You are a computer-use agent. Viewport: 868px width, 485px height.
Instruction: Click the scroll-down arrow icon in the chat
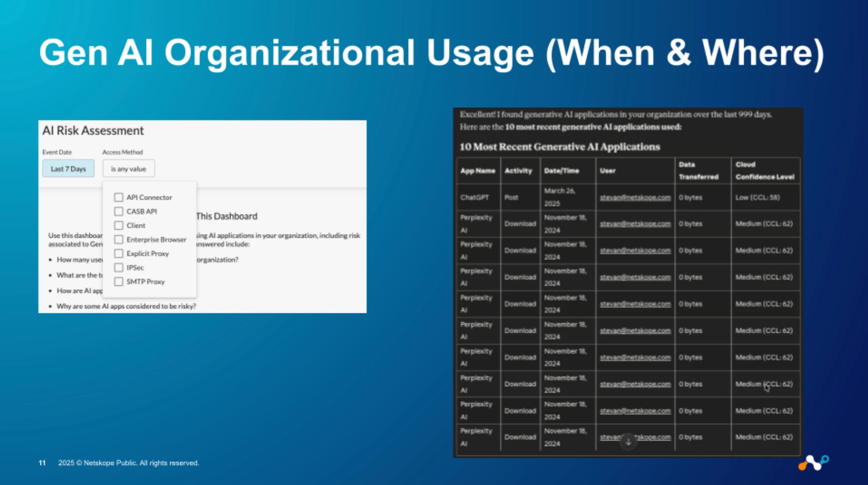(x=628, y=442)
